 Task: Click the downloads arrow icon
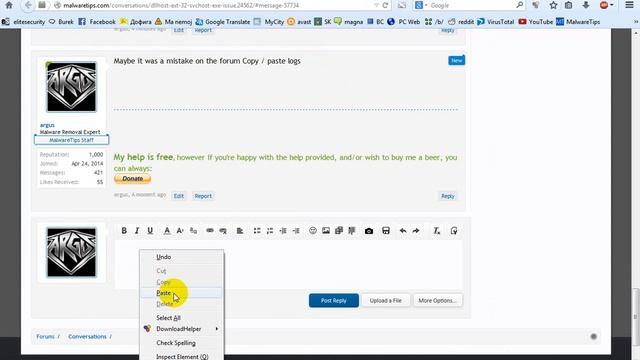[x=586, y=5]
